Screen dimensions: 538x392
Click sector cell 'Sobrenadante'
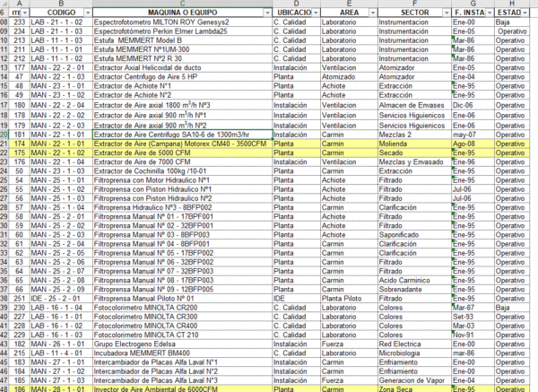tap(414, 290)
